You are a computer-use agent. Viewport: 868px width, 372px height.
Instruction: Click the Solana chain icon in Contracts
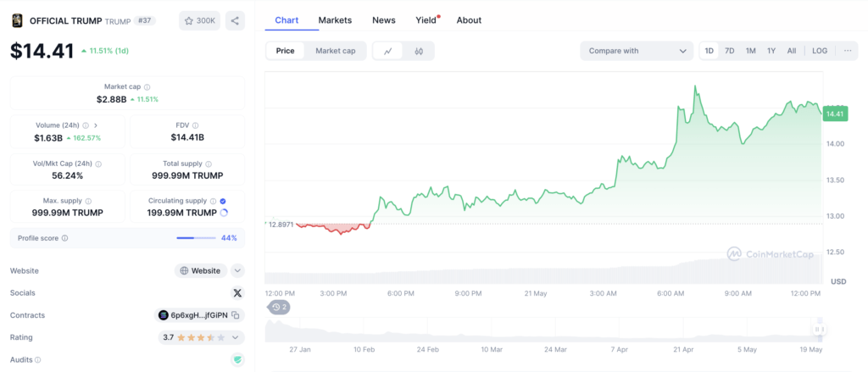pyautogui.click(x=164, y=315)
